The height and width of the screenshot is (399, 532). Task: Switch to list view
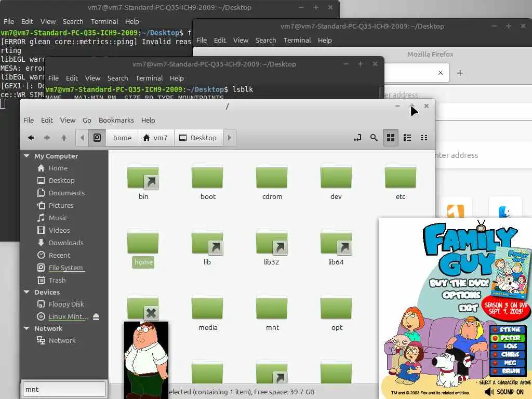coord(407,138)
